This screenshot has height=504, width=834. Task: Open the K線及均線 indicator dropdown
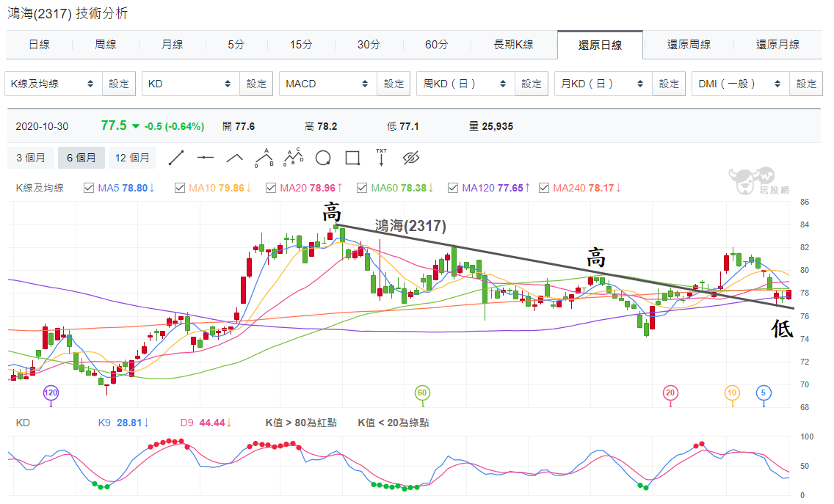(53, 84)
